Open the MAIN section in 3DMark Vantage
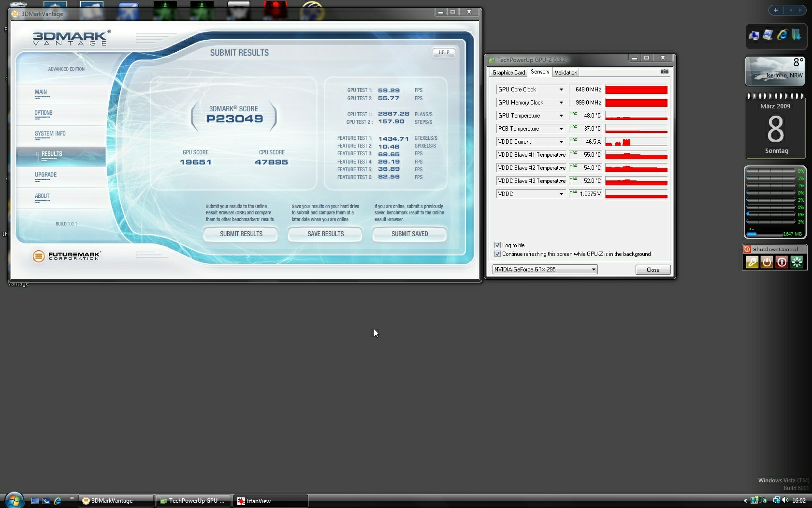 pos(61,94)
